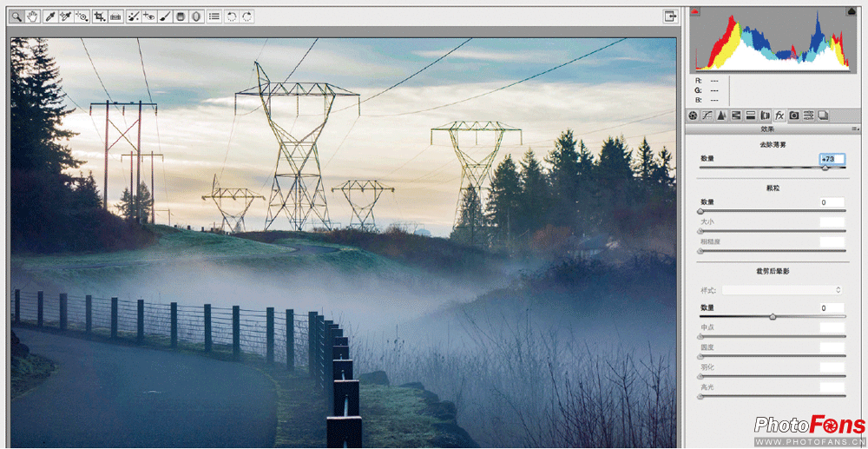Switch to the Detail panel tab

tap(721, 116)
